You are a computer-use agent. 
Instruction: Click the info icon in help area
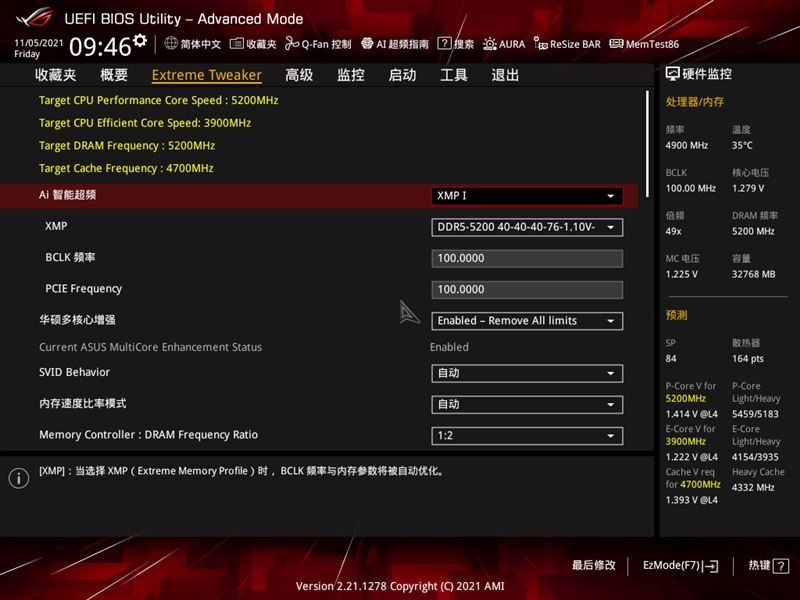(x=19, y=478)
